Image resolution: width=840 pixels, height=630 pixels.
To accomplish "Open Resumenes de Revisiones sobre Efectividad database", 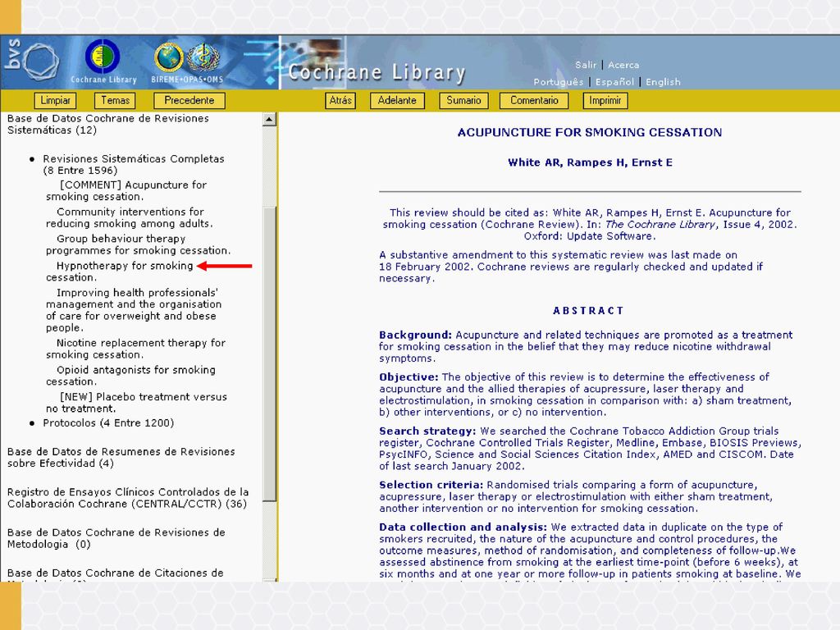I will click(121, 458).
